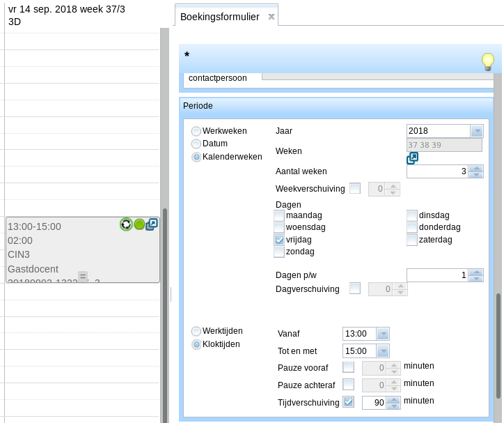This screenshot has height=423, width=504.
Task: Click the Gastdocent text in appointment
Action: [33, 269]
